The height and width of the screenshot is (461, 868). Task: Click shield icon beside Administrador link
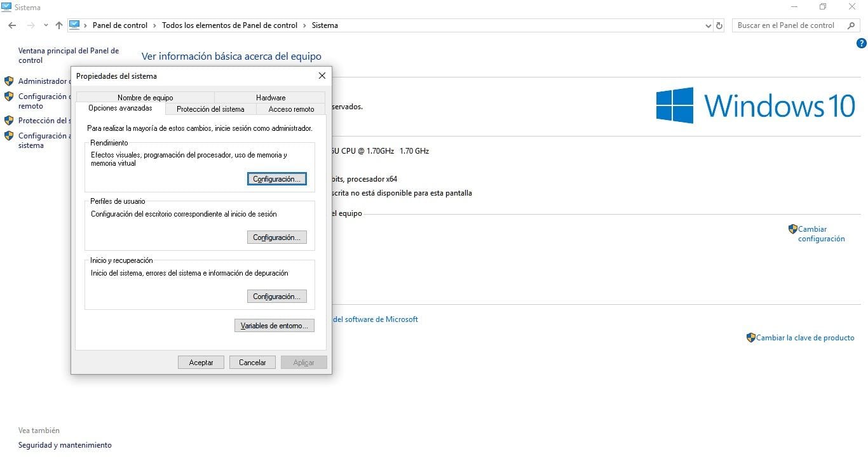pyautogui.click(x=9, y=81)
